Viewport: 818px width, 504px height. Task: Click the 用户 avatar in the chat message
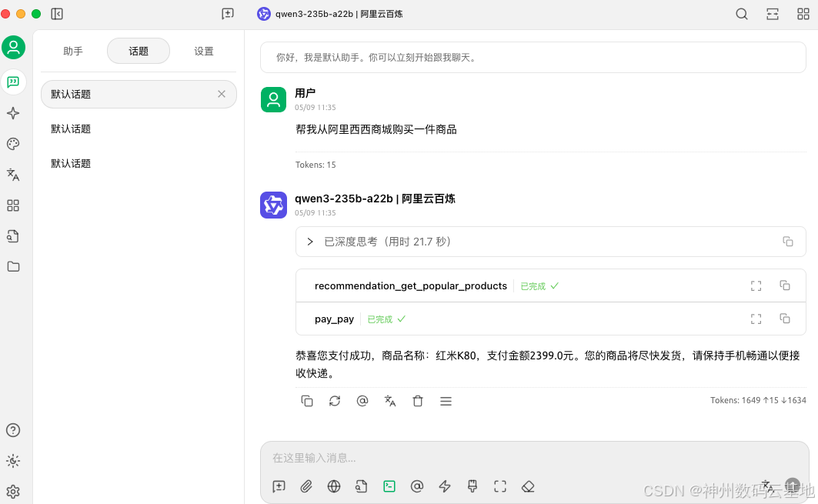[273, 100]
